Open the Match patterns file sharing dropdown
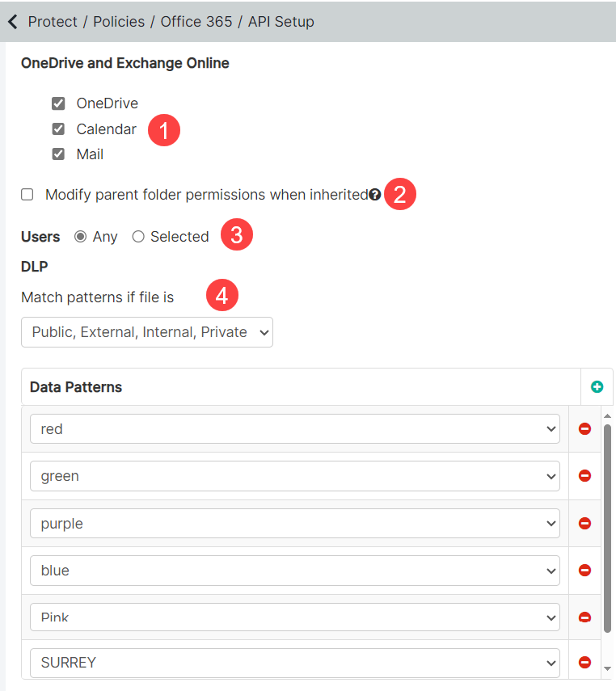The width and height of the screenshot is (616, 691). (147, 332)
